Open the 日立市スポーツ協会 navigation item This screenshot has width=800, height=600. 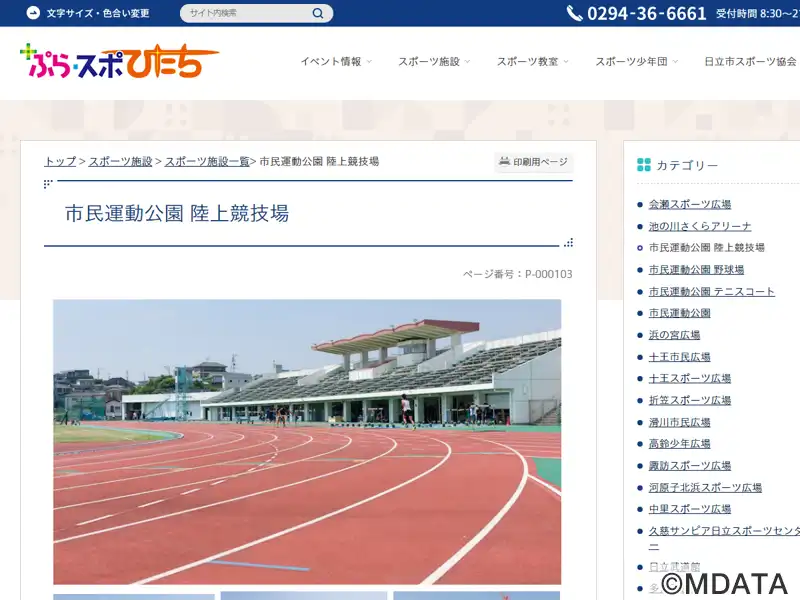coord(750,62)
